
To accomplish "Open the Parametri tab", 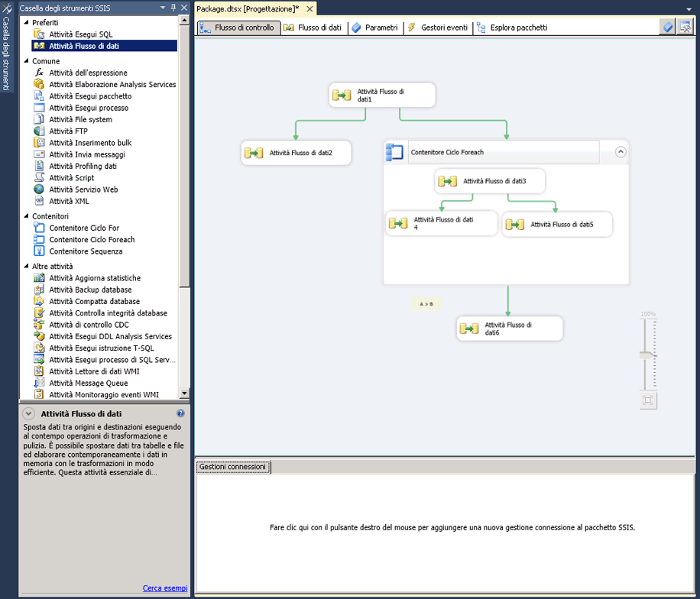I will coord(375,28).
